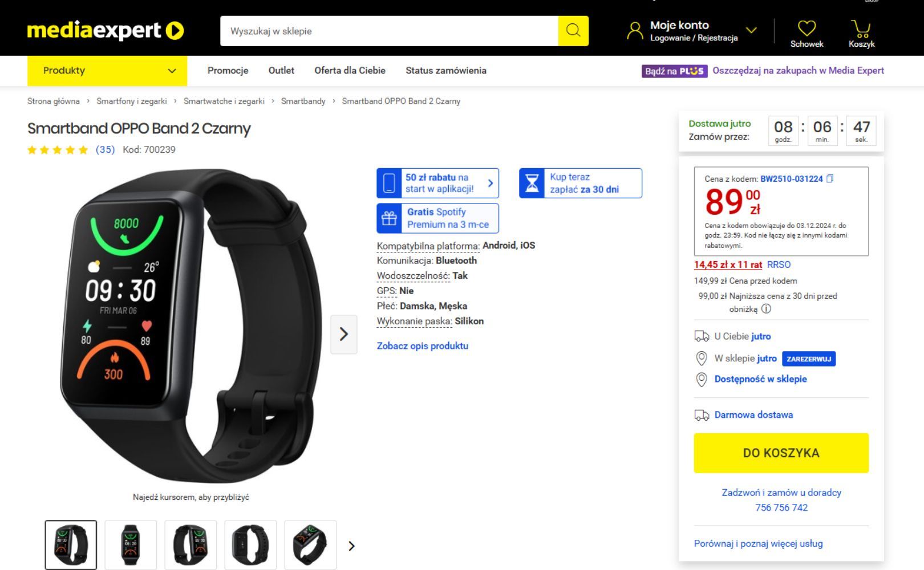Click the yellow search magnifier button
This screenshot has height=570, width=924.
(573, 31)
